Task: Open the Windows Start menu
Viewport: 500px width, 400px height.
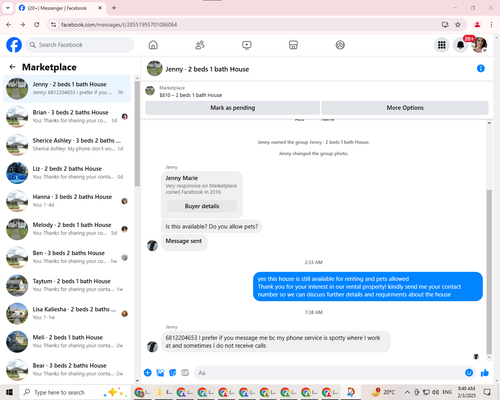Action: coord(9,392)
